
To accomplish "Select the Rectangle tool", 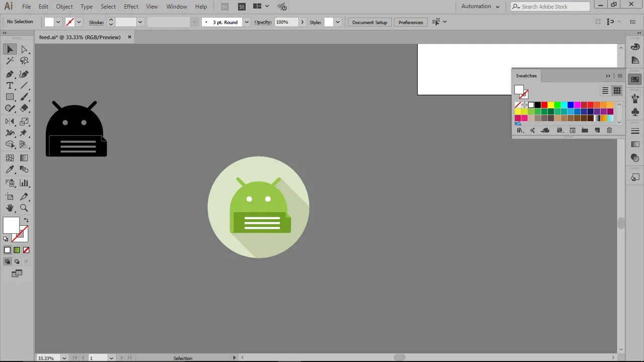I will click(10, 97).
